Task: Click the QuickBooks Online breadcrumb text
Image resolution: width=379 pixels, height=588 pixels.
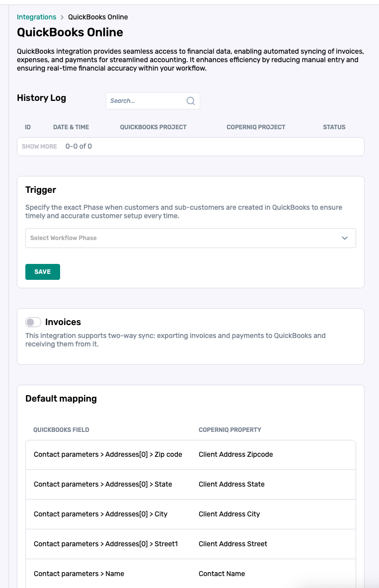Action: pyautogui.click(x=98, y=17)
